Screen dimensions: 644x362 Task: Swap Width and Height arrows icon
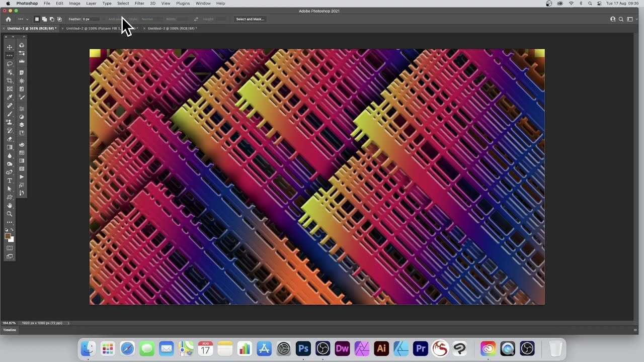(x=196, y=19)
